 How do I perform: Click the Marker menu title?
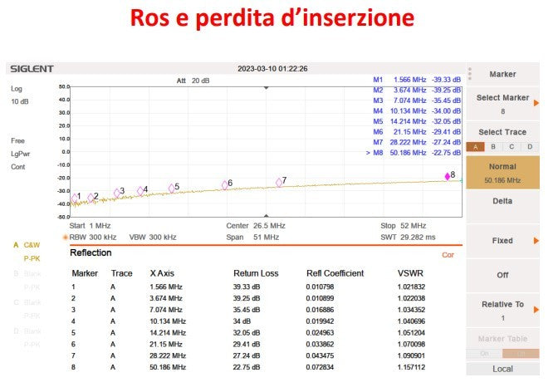pos(502,75)
